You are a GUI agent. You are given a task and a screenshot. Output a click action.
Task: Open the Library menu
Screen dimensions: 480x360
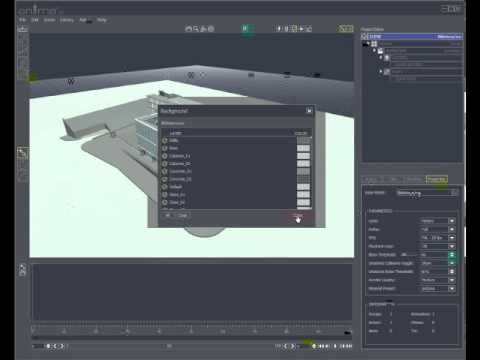click(67, 20)
